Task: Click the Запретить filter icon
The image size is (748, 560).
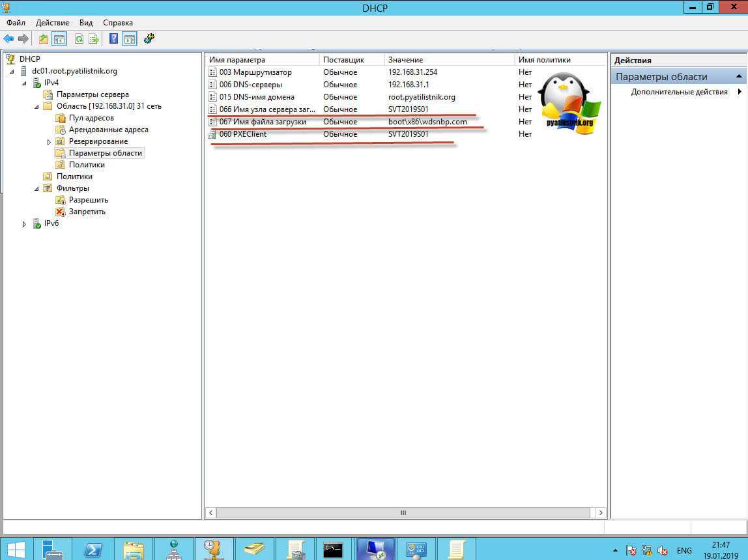Action: 60,212
